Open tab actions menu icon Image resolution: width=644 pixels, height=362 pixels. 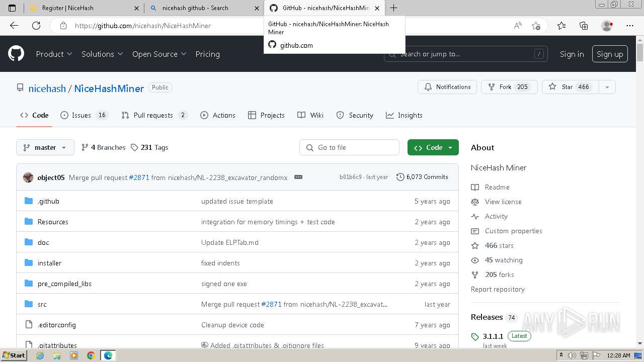12,8
